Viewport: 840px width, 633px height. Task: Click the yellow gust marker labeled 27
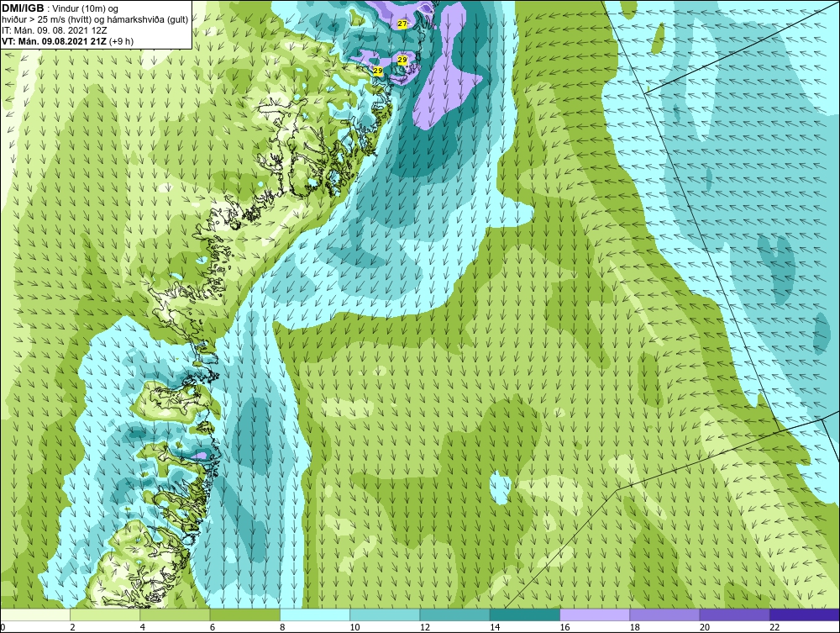pos(402,24)
